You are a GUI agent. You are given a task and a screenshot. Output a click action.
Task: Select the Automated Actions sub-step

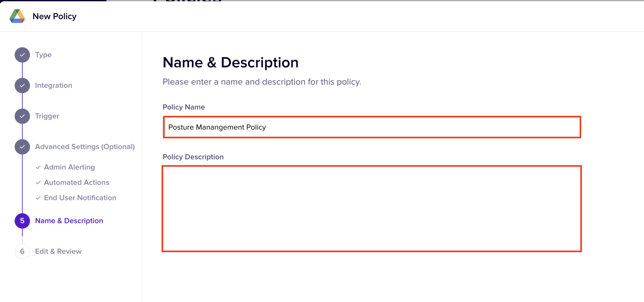(x=77, y=182)
